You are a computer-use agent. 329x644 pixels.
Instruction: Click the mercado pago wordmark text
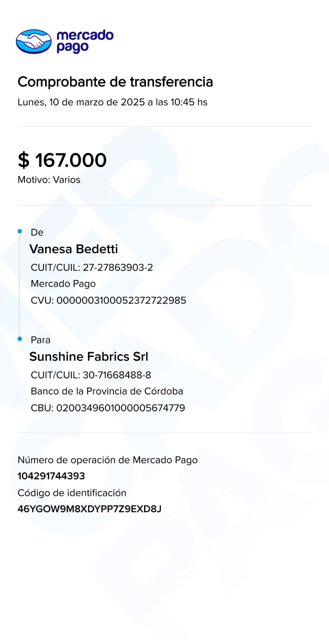[x=85, y=41]
